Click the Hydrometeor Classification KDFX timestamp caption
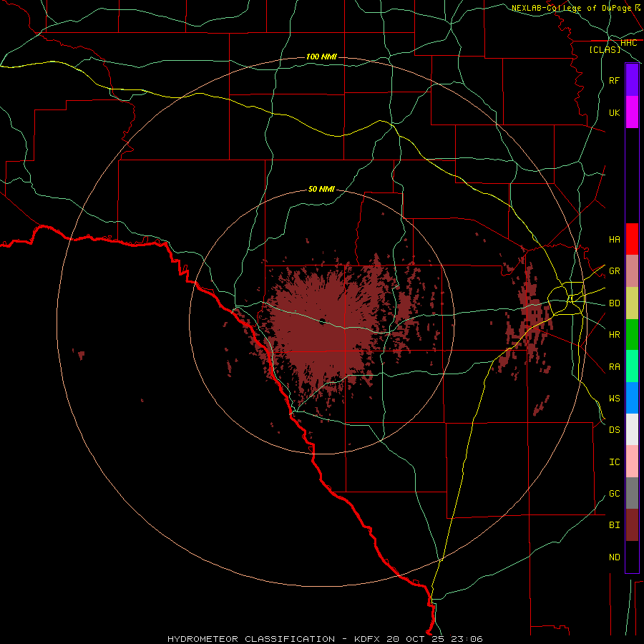This screenshot has height=644, width=644. point(325,639)
